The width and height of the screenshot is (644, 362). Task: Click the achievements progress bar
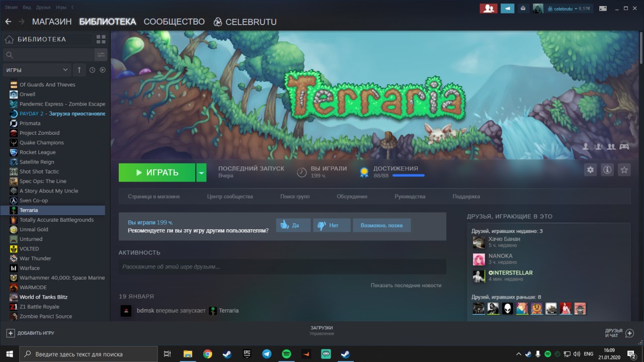(408, 175)
